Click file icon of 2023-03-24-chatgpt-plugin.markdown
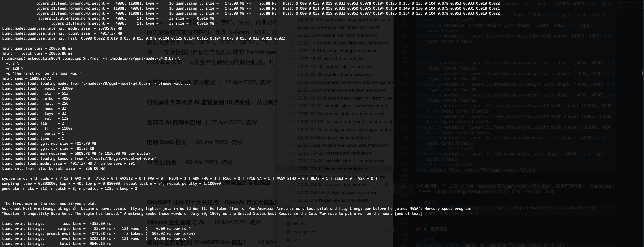Viewport: 644px width, 247px height. 292,192
